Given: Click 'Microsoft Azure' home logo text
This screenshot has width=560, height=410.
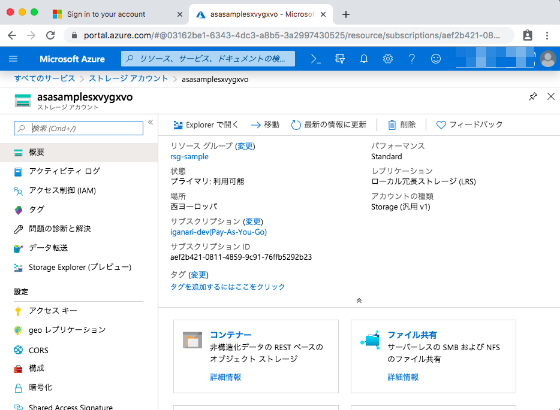Looking at the screenshot, I should [x=72, y=59].
